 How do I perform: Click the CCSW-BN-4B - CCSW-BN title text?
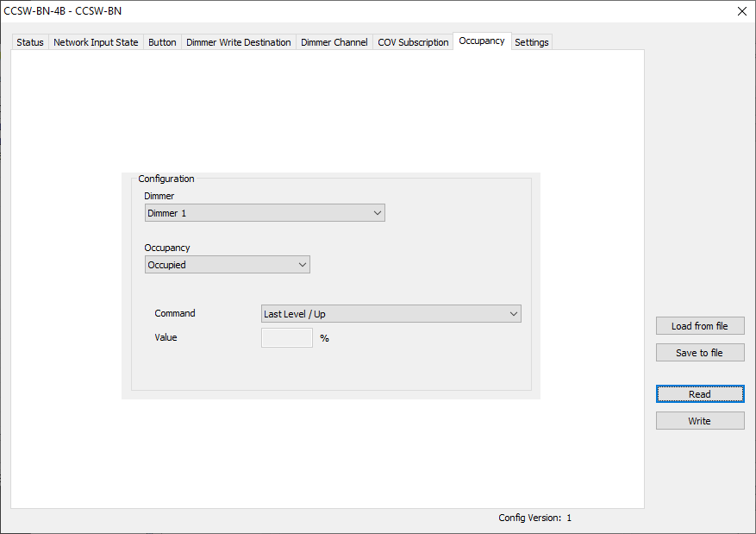tap(63, 11)
